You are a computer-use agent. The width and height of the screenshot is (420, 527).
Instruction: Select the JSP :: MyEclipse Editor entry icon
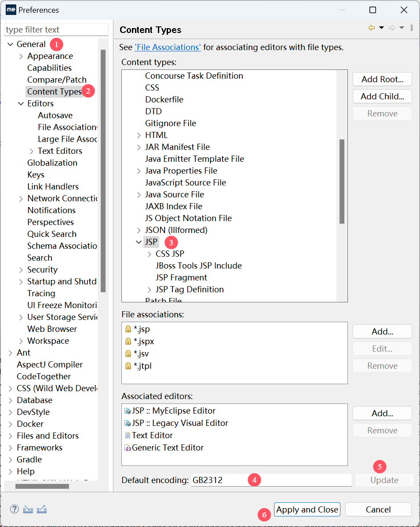pos(128,411)
